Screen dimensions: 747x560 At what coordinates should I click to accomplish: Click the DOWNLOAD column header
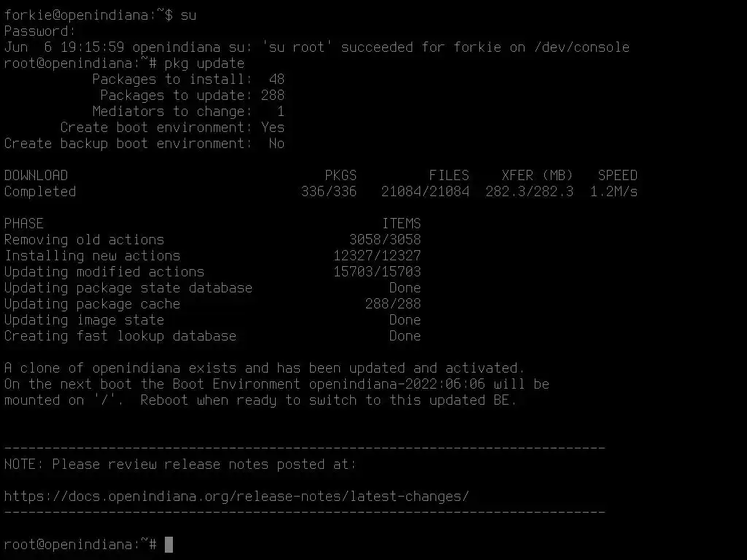point(36,176)
